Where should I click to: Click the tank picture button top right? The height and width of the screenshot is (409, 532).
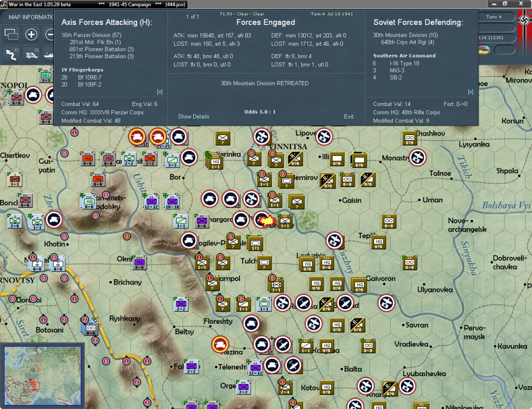[484, 49]
